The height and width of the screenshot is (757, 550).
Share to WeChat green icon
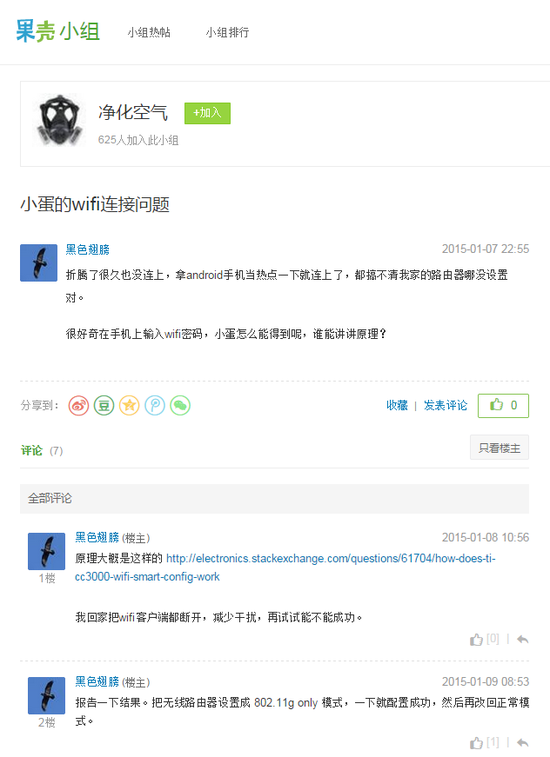(x=180, y=406)
